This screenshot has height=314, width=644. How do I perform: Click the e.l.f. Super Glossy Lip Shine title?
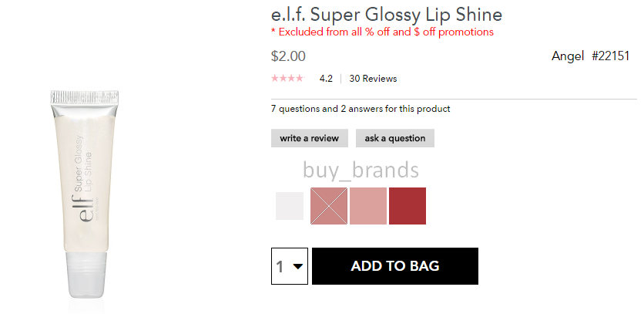(x=387, y=15)
